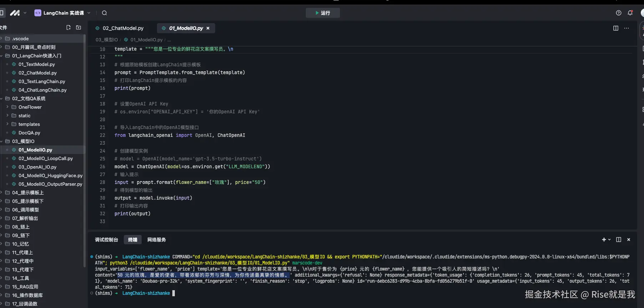Expand the templates folder

click(x=29, y=124)
